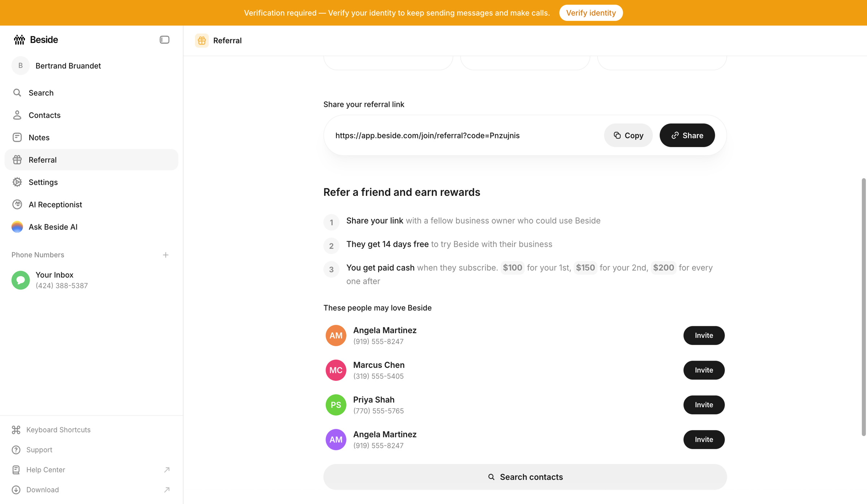Click the external arrow beside Help Center
The width and height of the screenshot is (867, 504).
click(x=167, y=470)
